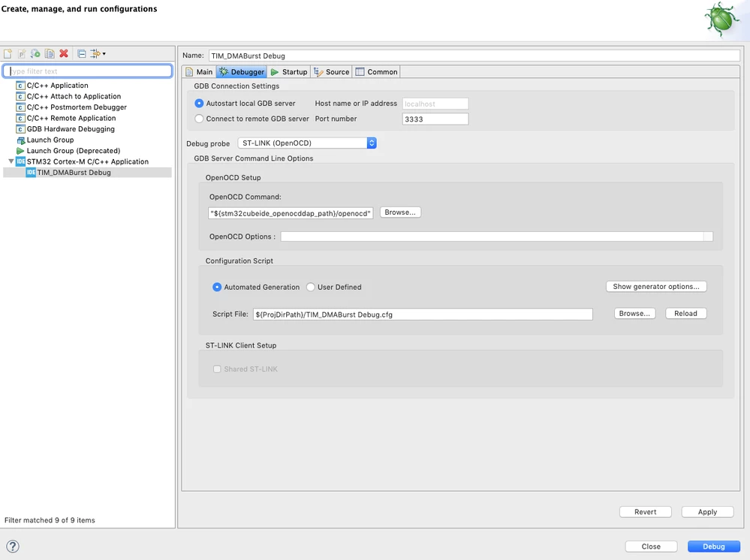Screen dimensions: 750x560
Task: Select Connect to remote GDB server
Action: pyautogui.click(x=200, y=119)
